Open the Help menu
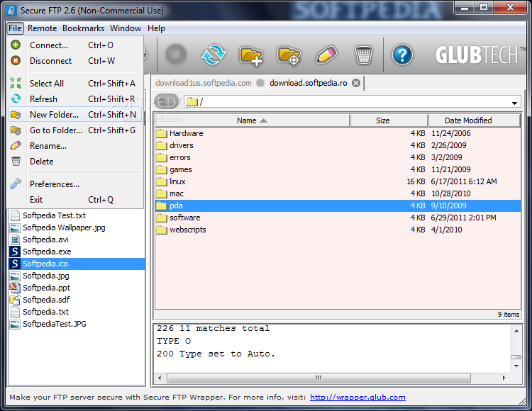 coord(156,28)
